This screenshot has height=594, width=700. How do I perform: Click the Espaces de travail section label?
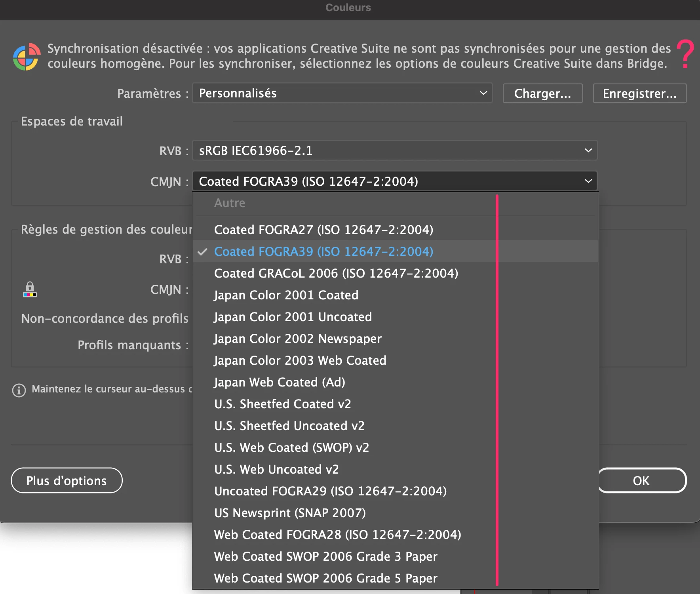click(72, 121)
